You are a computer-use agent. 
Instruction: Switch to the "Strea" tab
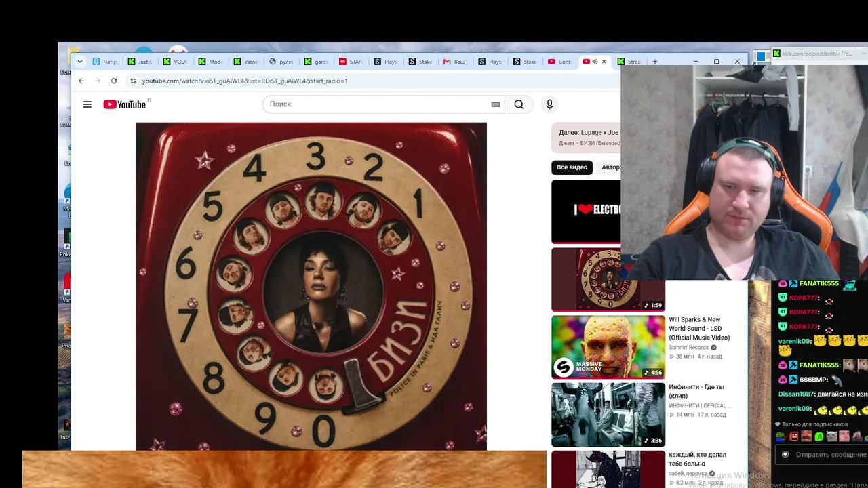point(630,62)
